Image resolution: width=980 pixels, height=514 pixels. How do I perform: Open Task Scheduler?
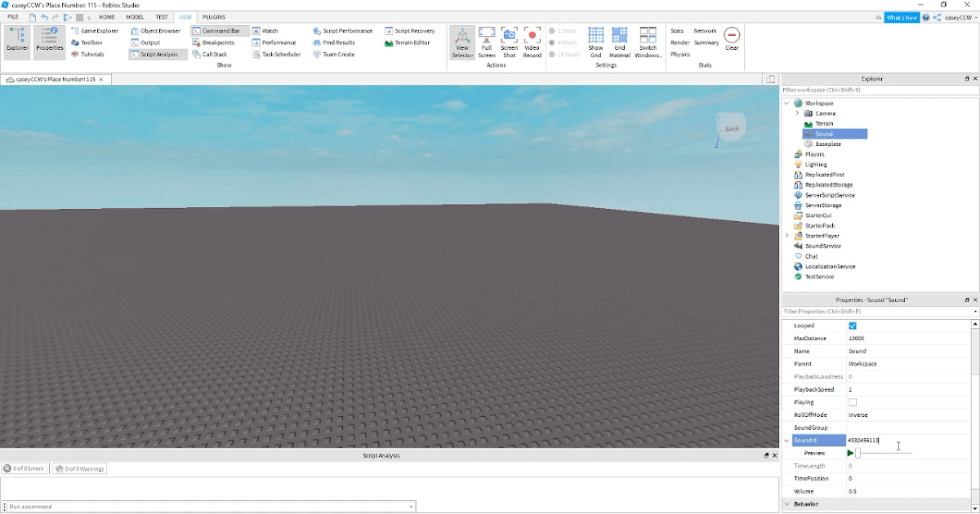[276, 55]
